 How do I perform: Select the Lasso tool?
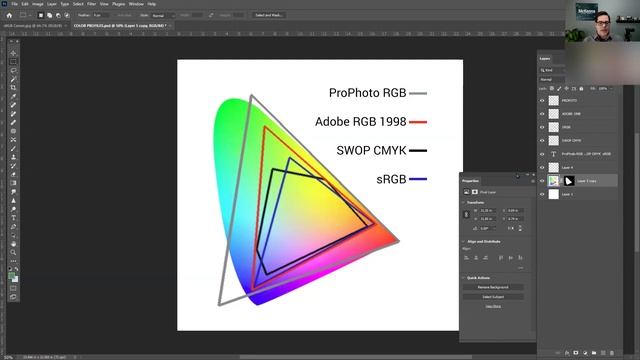tap(13, 70)
